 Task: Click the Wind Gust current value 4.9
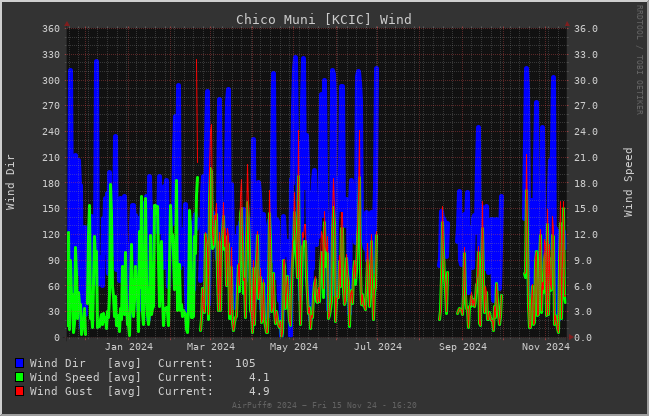(259, 391)
